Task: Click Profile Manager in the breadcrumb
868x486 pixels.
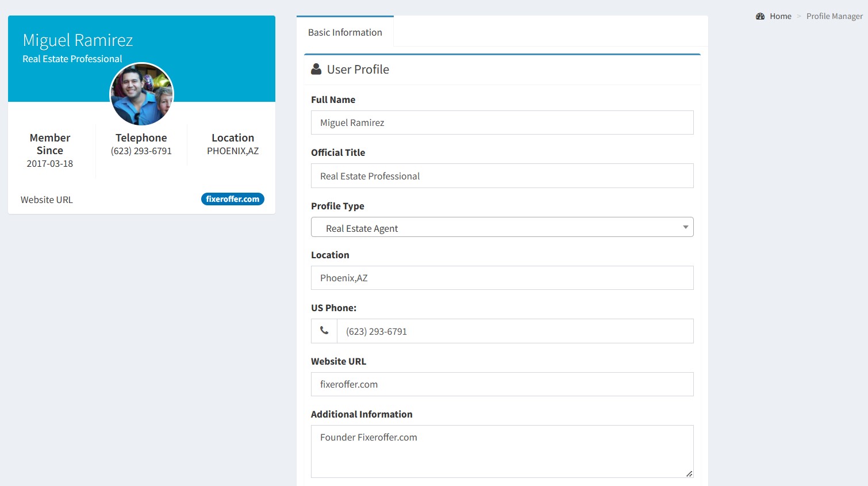Action: (834, 16)
